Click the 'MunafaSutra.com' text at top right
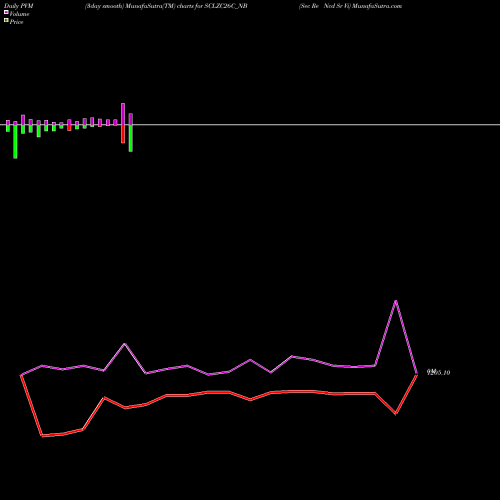 tap(377, 6)
